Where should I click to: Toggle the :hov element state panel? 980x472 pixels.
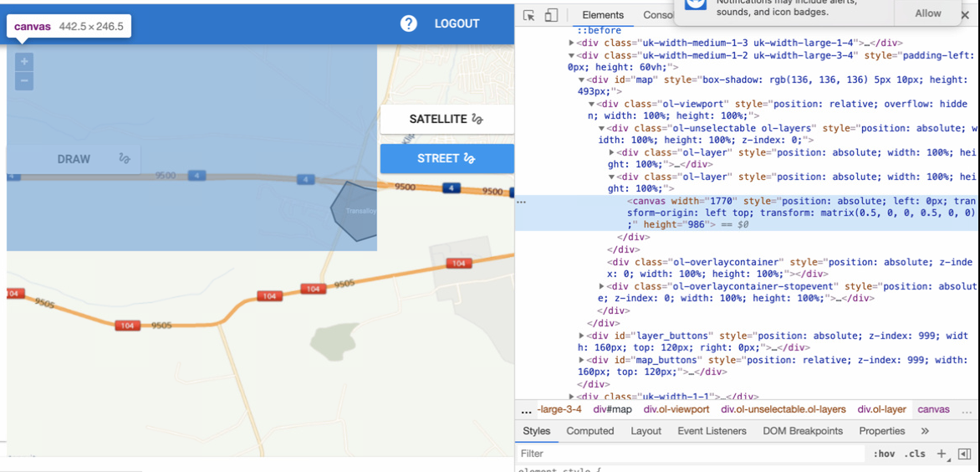tap(882, 454)
